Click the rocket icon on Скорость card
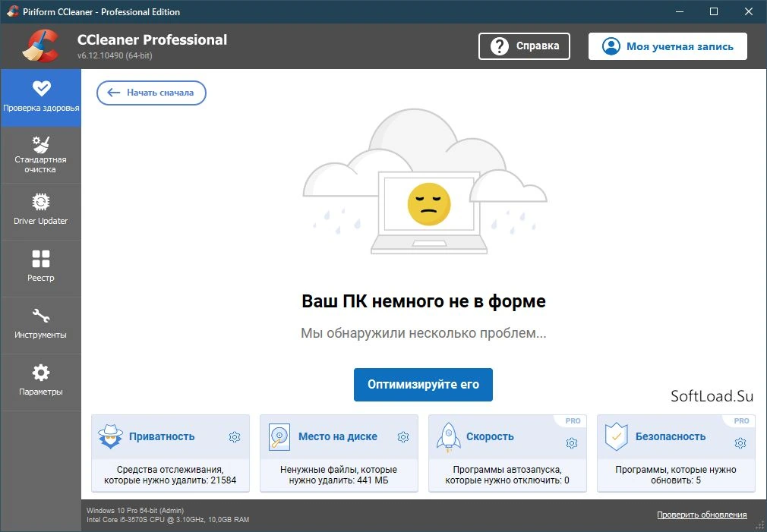The image size is (767, 532). point(448,436)
